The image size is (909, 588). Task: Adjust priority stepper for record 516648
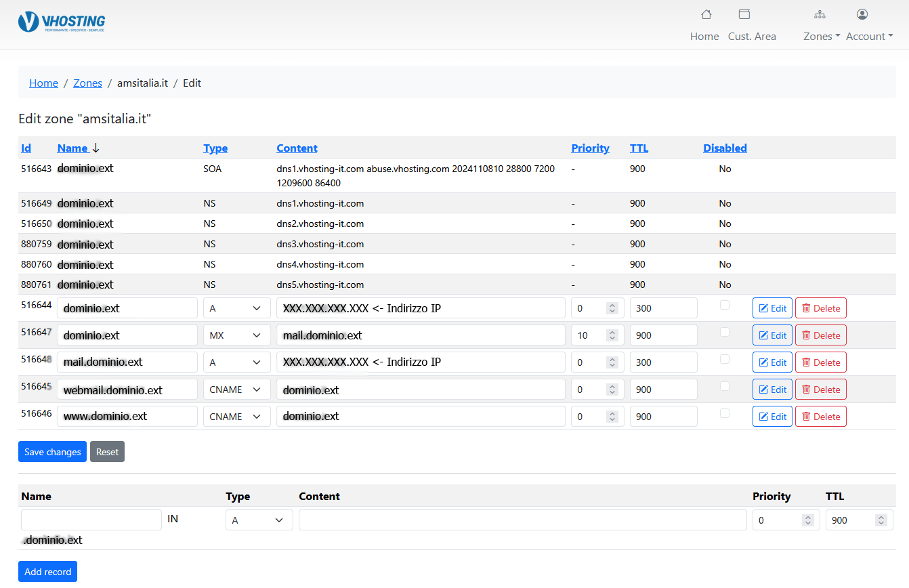[x=612, y=362]
